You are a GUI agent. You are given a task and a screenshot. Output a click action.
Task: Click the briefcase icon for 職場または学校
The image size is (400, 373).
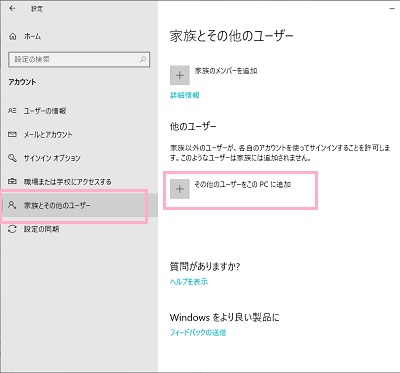coord(12,182)
